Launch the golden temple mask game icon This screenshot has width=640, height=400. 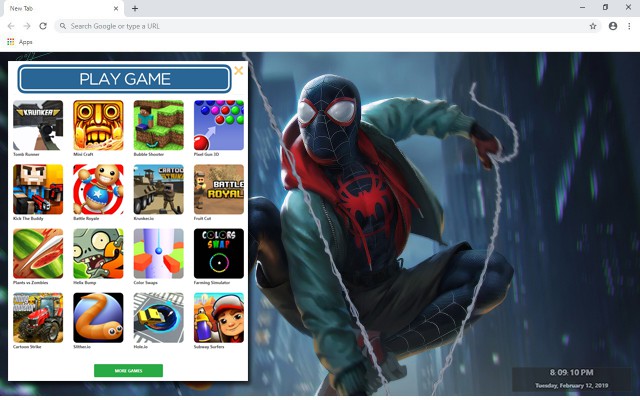pyautogui.click(x=98, y=125)
